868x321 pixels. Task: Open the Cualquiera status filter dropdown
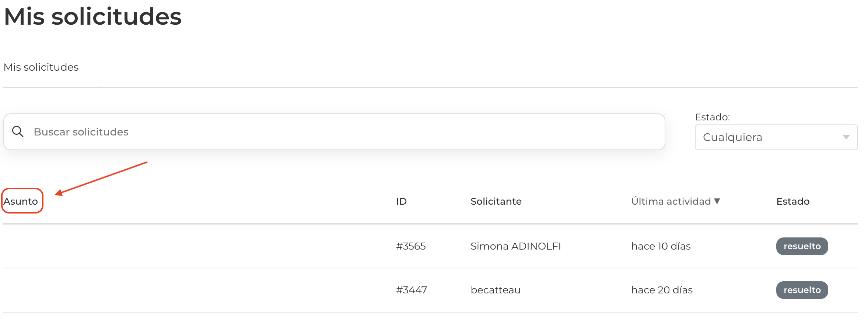pyautogui.click(x=776, y=137)
